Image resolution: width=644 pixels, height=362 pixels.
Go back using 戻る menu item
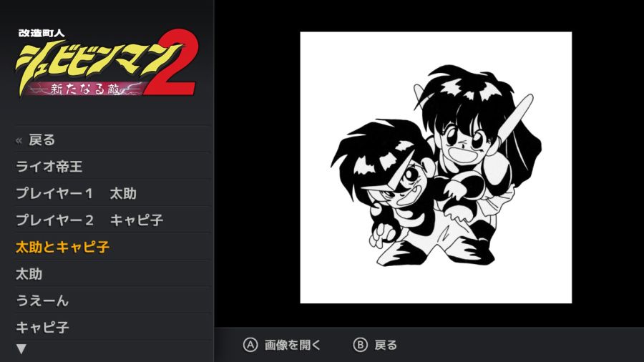tap(112, 140)
